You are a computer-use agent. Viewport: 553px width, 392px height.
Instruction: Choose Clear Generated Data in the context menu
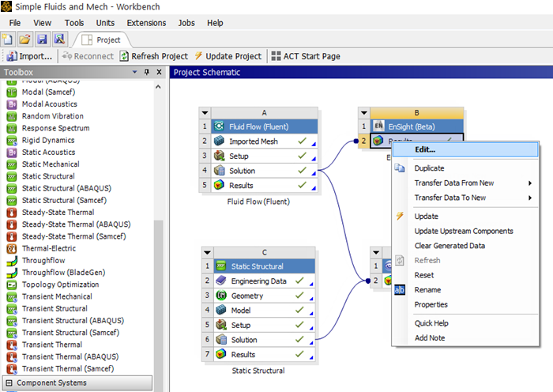[x=465, y=246]
